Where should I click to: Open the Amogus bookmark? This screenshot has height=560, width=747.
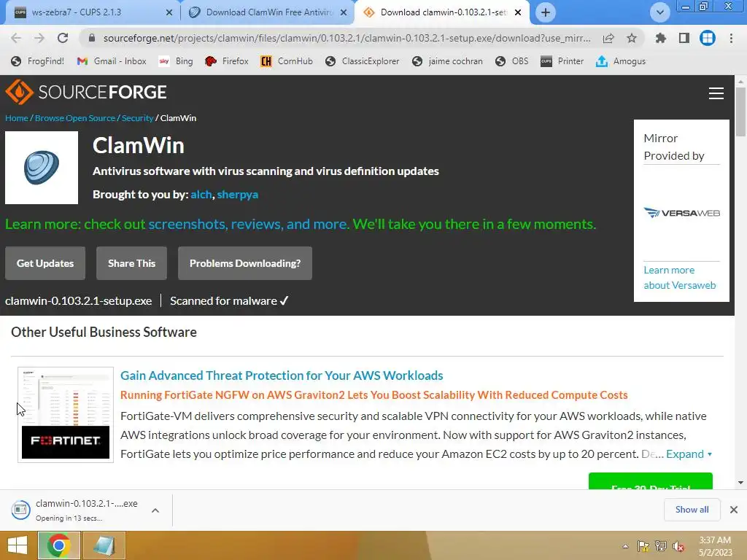622,61
